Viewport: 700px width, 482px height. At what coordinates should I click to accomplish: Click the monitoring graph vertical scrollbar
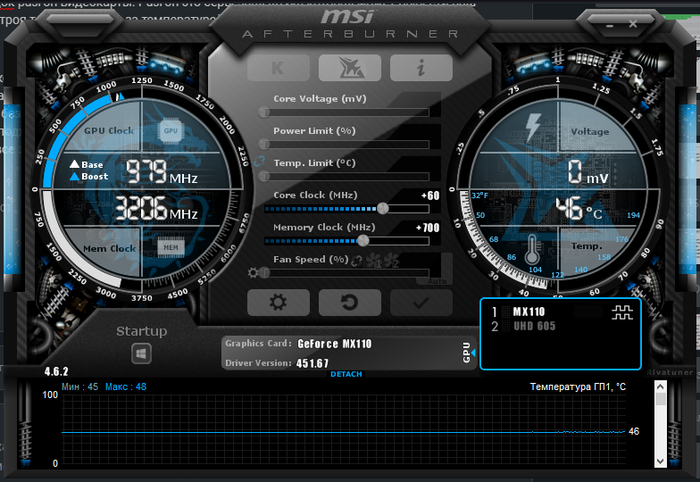661,430
